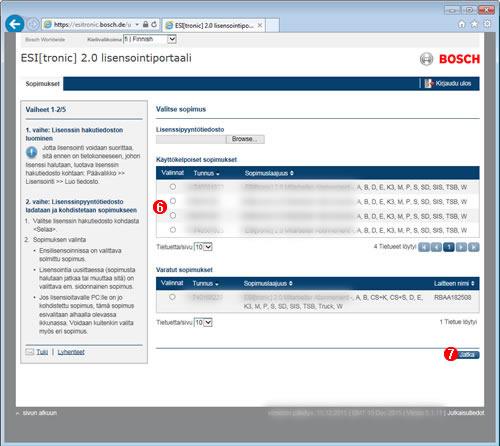Select the RBAA182508 contract radio button
Image resolution: width=500 pixels, height=446 pixels.
tap(172, 297)
